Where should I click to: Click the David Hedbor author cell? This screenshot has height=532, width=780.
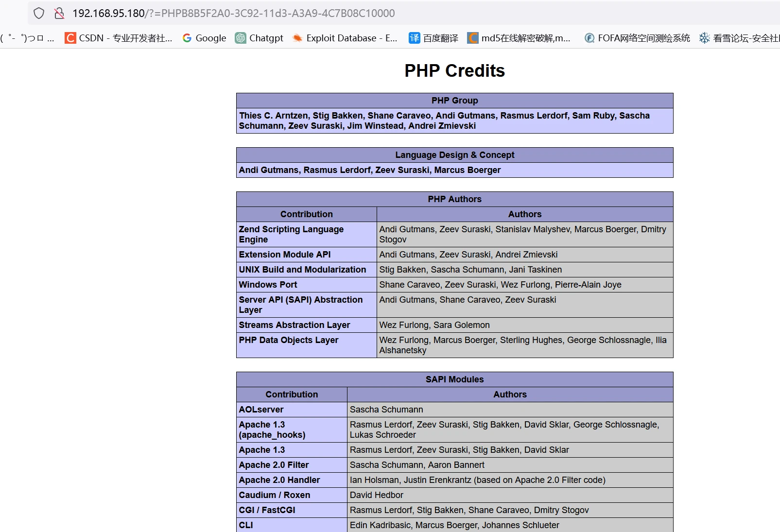pyautogui.click(x=510, y=495)
